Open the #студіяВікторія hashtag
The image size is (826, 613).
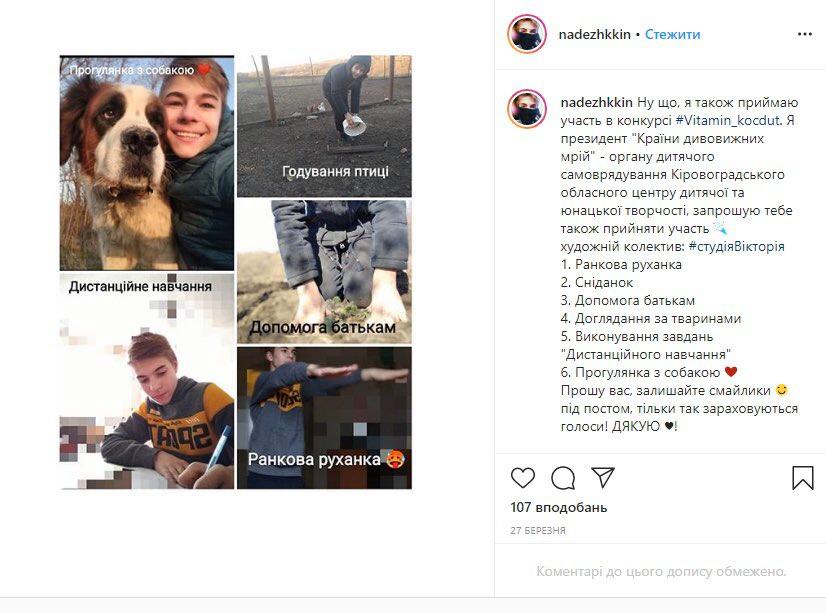click(736, 246)
